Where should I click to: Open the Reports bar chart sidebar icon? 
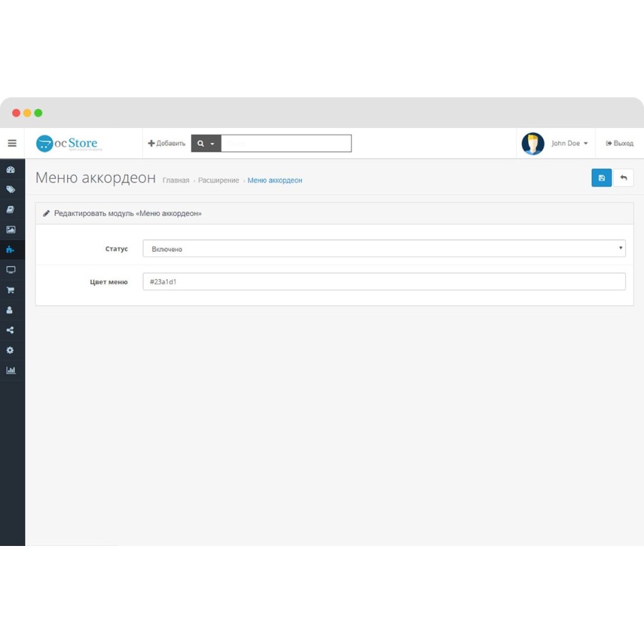(11, 370)
